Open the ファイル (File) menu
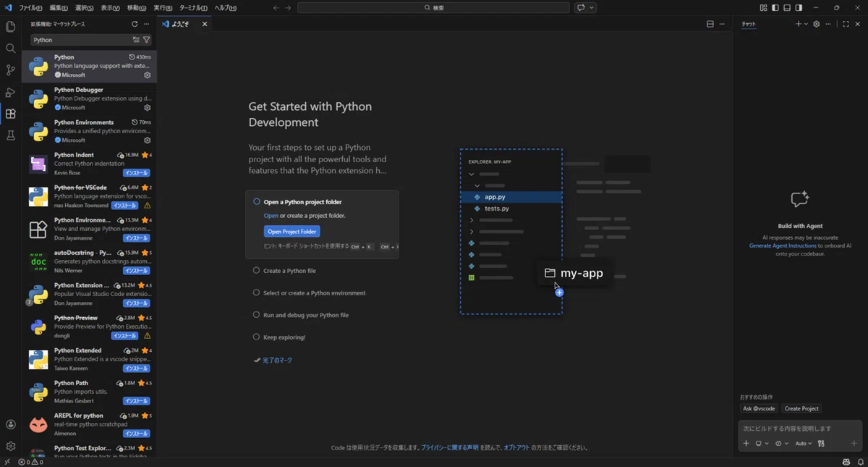868x467 pixels. (30, 8)
